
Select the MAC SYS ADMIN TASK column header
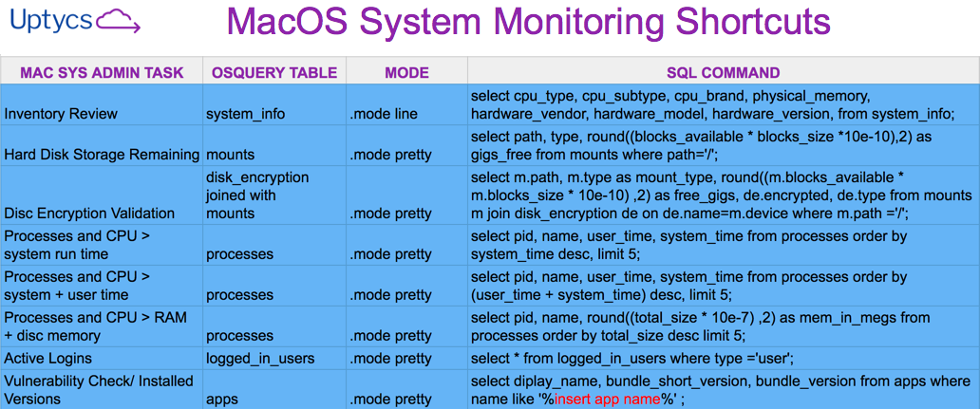[102, 72]
